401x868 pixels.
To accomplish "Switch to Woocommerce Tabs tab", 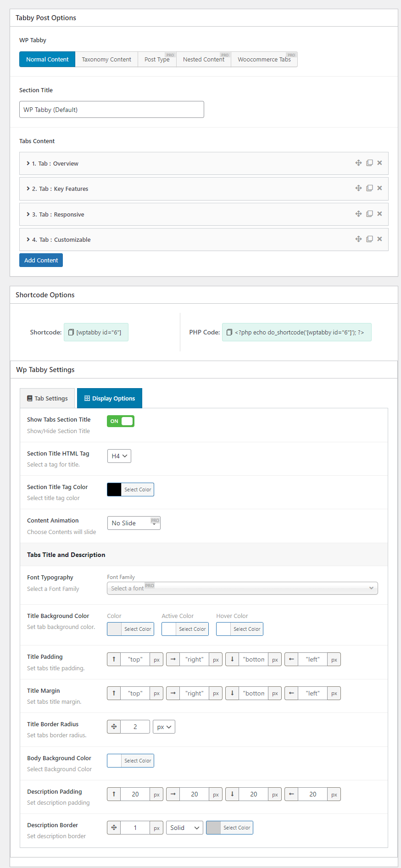I will tap(264, 59).
